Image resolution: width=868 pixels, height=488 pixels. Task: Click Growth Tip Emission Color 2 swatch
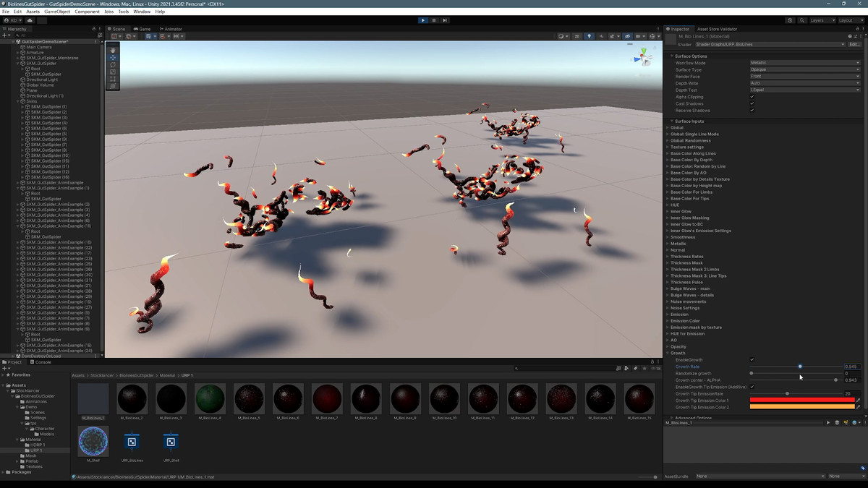point(801,407)
